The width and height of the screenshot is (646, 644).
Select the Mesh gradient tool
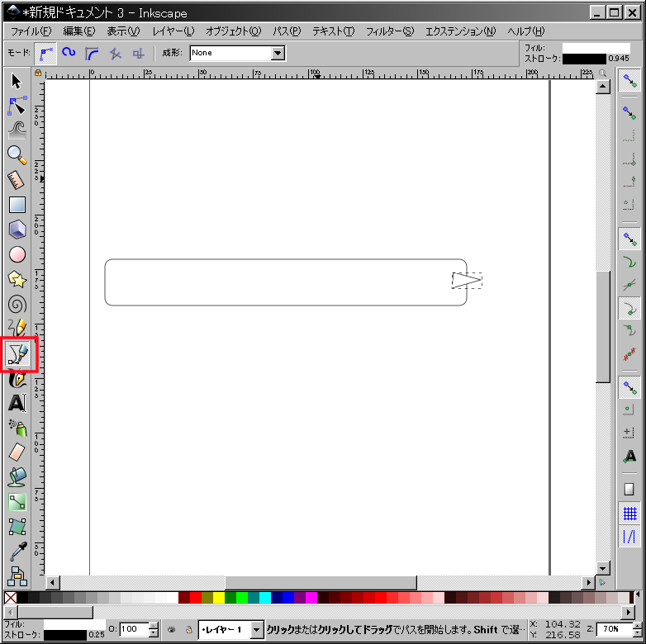pos(17,527)
